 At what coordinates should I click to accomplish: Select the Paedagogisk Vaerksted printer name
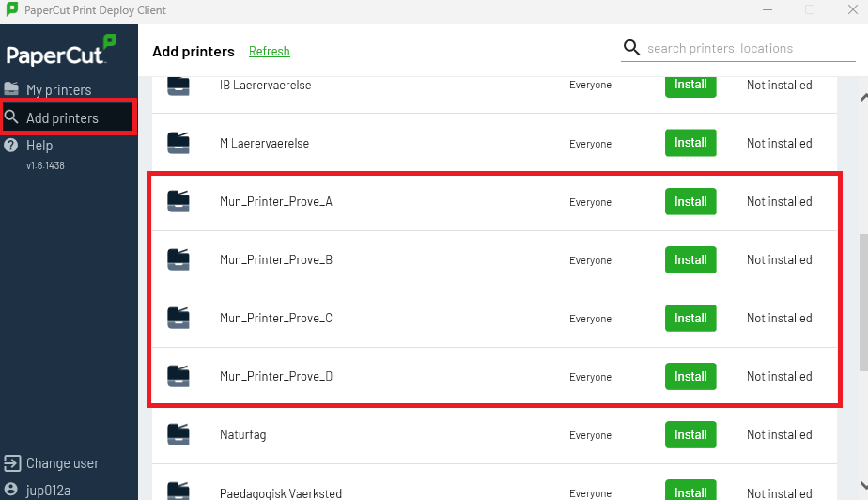point(281,493)
